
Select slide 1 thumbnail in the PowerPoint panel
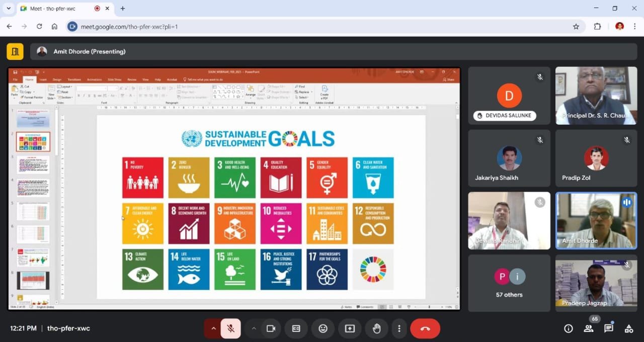[33, 119]
